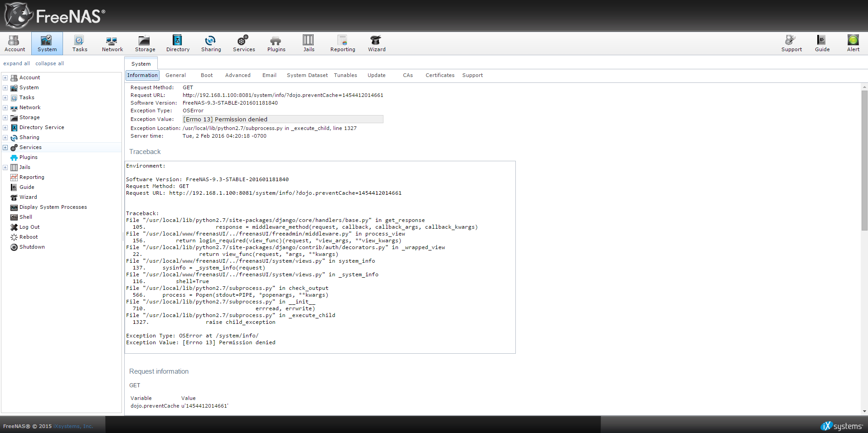Open the Directory toolbar icon

point(178,43)
